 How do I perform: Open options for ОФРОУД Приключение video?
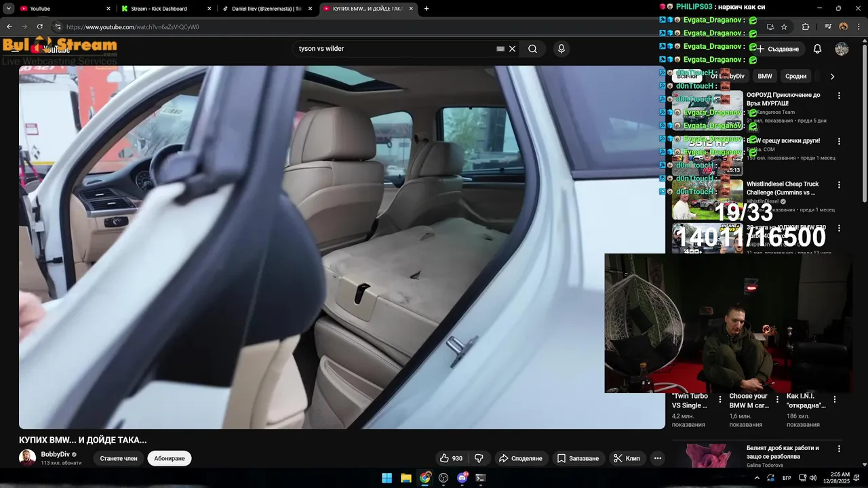click(x=839, y=96)
